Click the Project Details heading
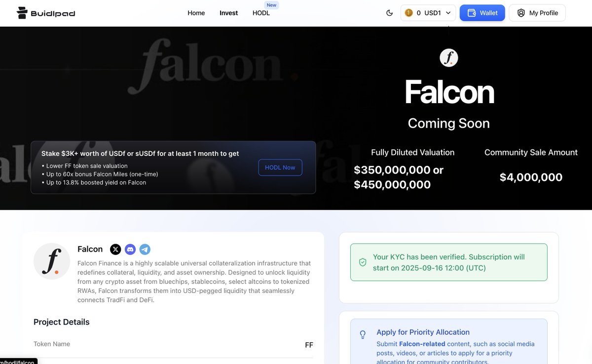The image size is (592, 364). (62, 322)
